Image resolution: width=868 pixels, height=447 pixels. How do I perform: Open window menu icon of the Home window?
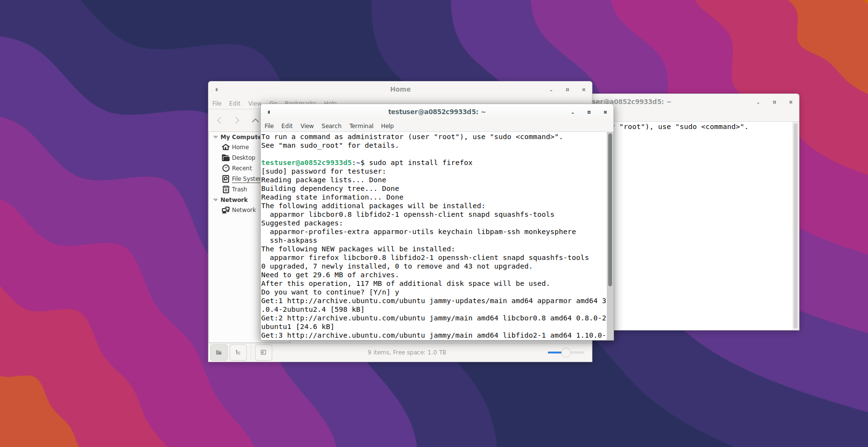(x=217, y=90)
